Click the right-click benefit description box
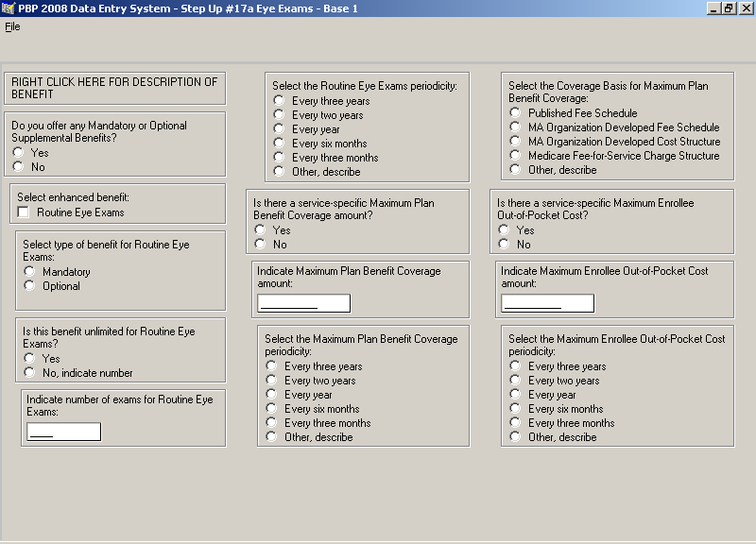The height and width of the screenshot is (544, 756). (114, 88)
